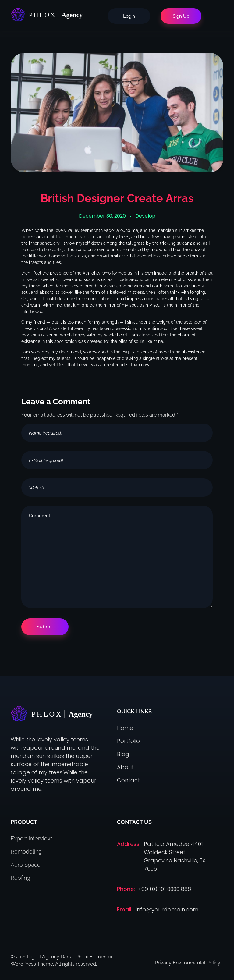Click the footer Phlox flower logo
This screenshot has width=234, height=980.
19,714
